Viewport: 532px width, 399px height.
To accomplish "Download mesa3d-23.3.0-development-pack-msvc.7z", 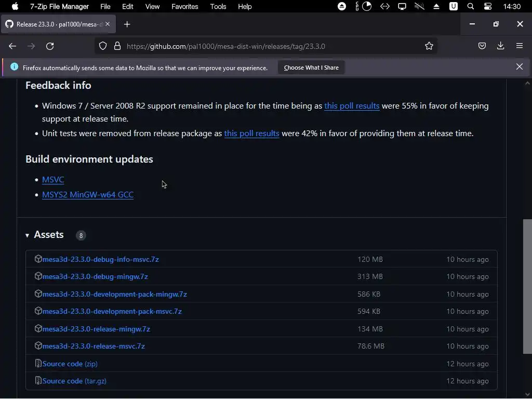I will (112, 312).
